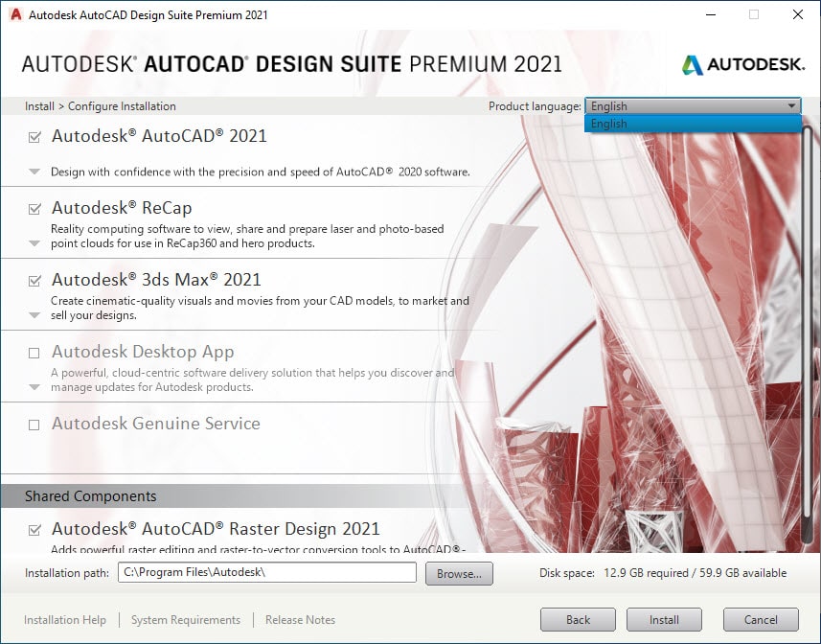Uncheck the Autodesk AutoCAD 2021 checkbox
The height and width of the screenshot is (644, 821).
(34, 137)
